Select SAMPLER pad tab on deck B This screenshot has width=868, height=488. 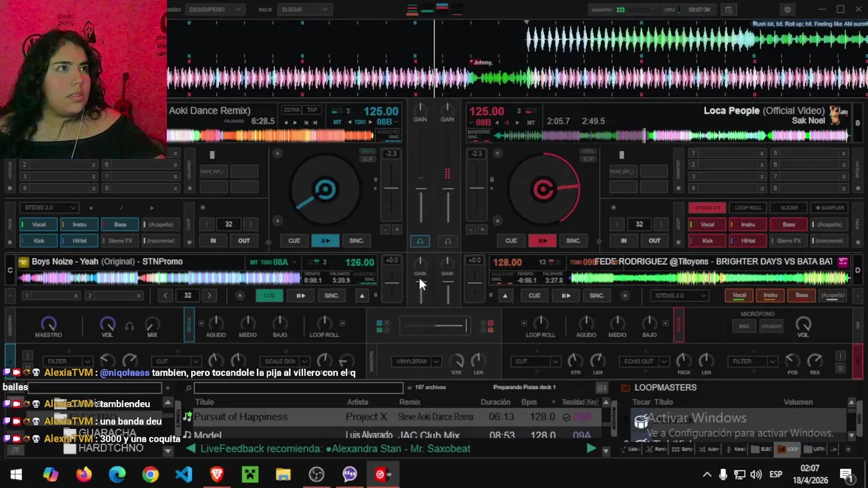(x=829, y=207)
